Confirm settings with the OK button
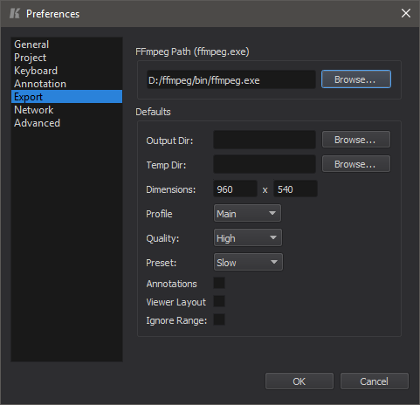Viewport: 420px width, 405px height. (x=299, y=381)
